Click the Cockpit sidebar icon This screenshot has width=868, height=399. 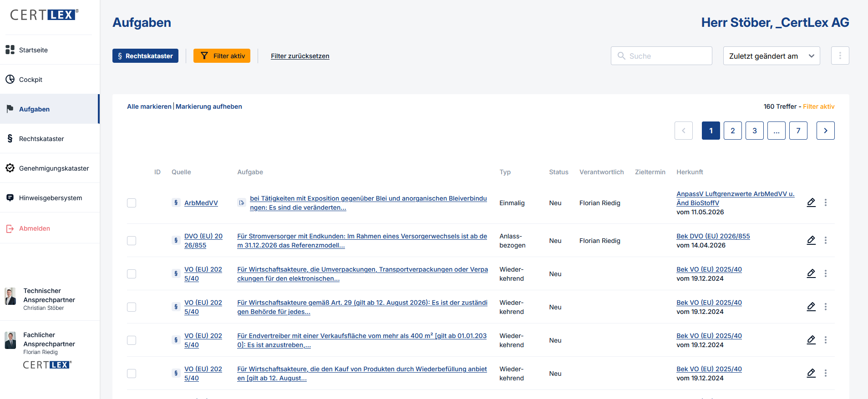click(x=10, y=79)
